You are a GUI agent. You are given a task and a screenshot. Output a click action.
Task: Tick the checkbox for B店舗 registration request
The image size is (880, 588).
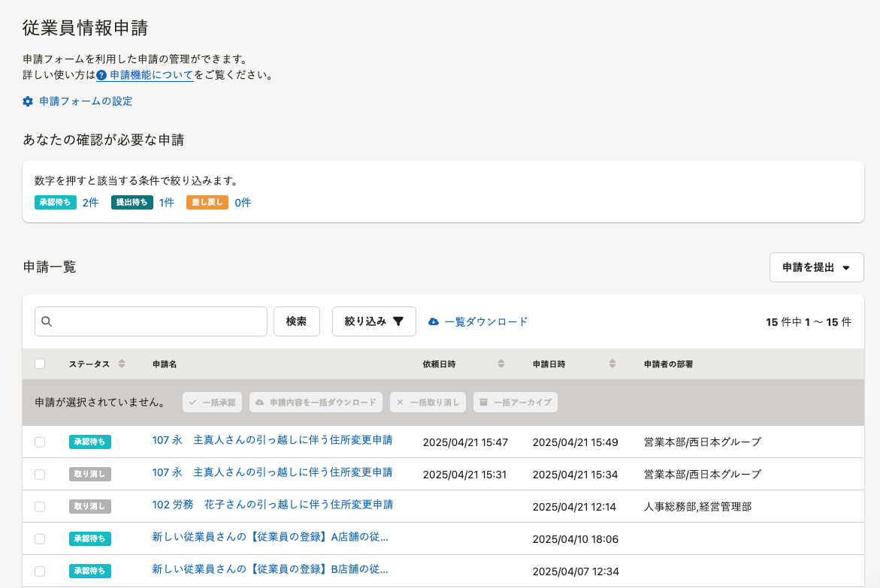tap(40, 571)
